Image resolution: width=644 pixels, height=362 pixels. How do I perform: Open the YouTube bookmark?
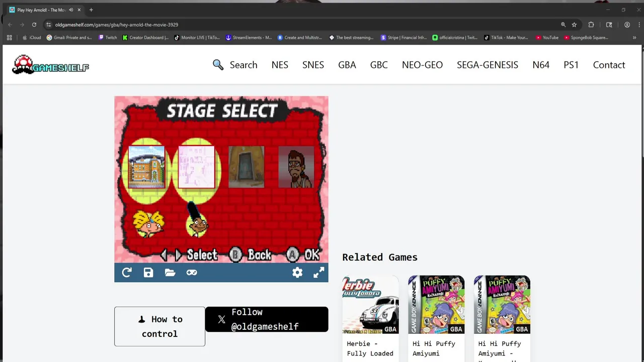[547, 38]
